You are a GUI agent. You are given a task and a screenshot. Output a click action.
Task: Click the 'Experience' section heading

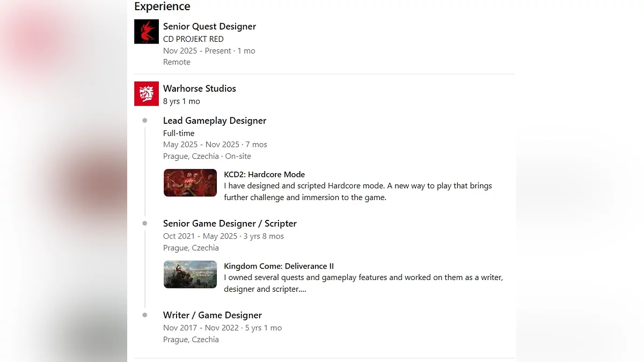pos(162,6)
